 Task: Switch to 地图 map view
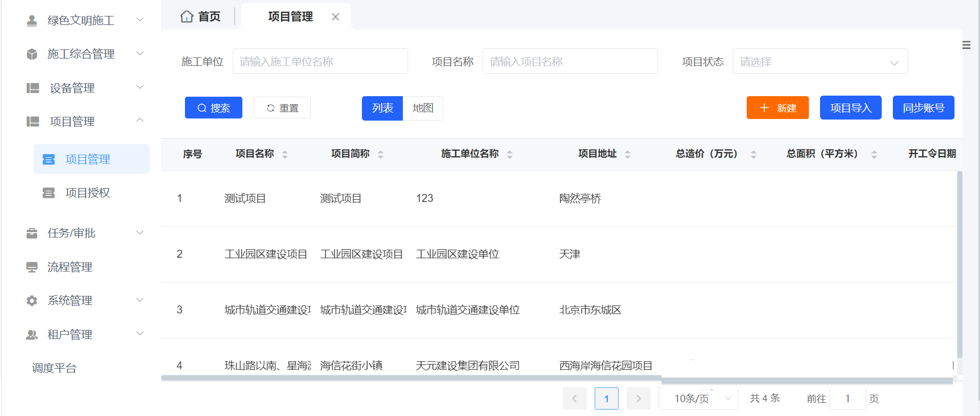pos(423,108)
